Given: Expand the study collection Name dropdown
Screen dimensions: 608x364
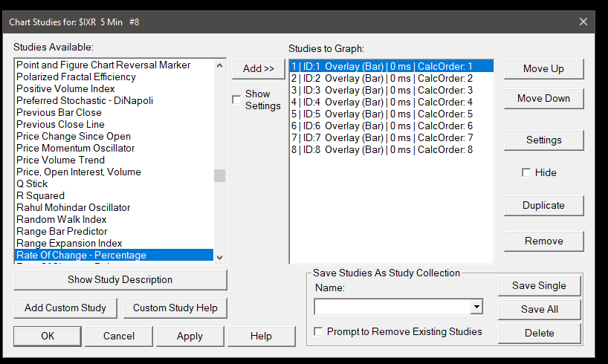Looking at the screenshot, I should click(x=476, y=307).
